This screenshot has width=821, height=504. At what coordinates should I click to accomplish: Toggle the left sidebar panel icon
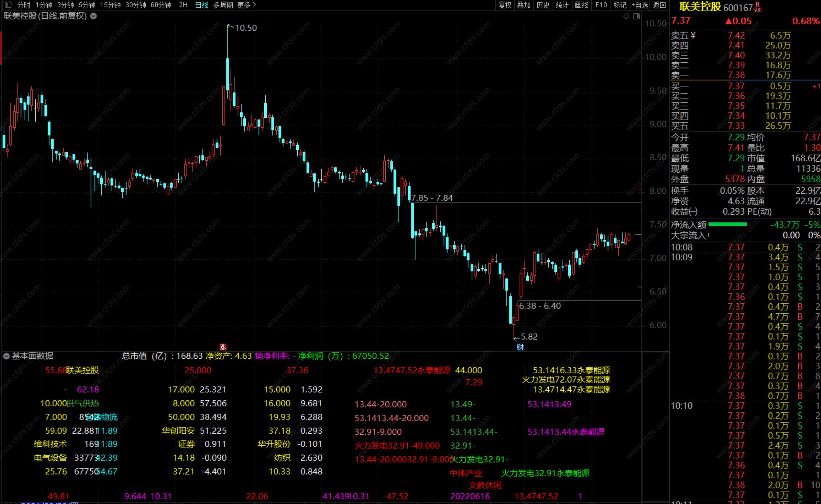(x=8, y=5)
